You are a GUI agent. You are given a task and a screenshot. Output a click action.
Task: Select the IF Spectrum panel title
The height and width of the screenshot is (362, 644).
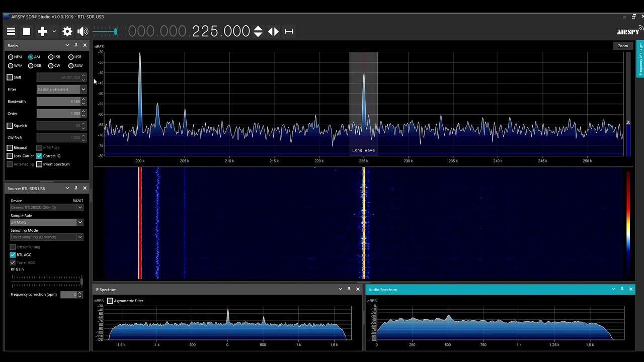pos(106,290)
